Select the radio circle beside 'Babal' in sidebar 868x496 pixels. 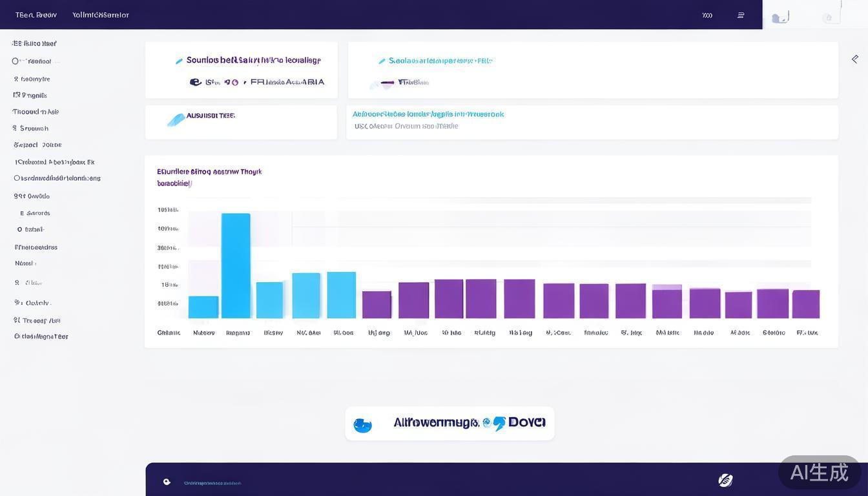click(x=20, y=229)
